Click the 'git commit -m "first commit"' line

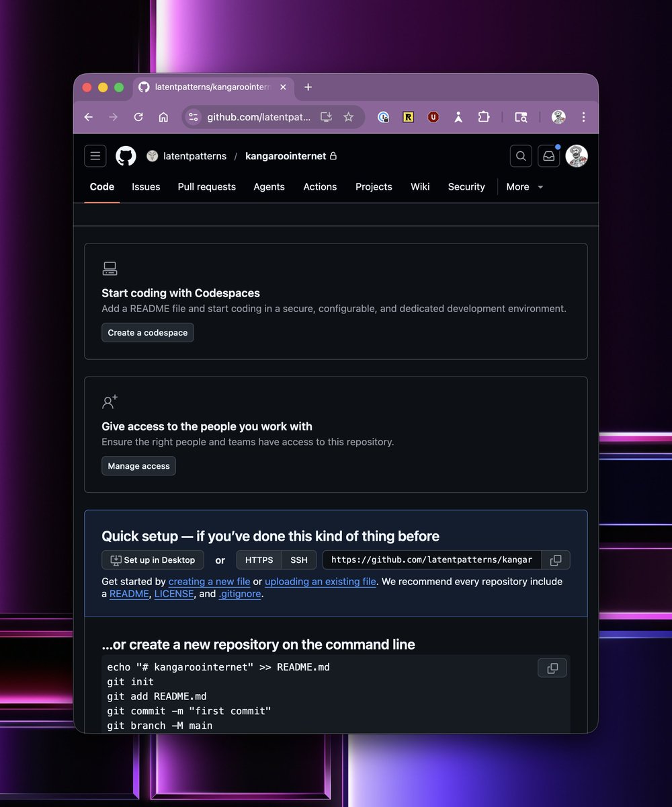189,712
